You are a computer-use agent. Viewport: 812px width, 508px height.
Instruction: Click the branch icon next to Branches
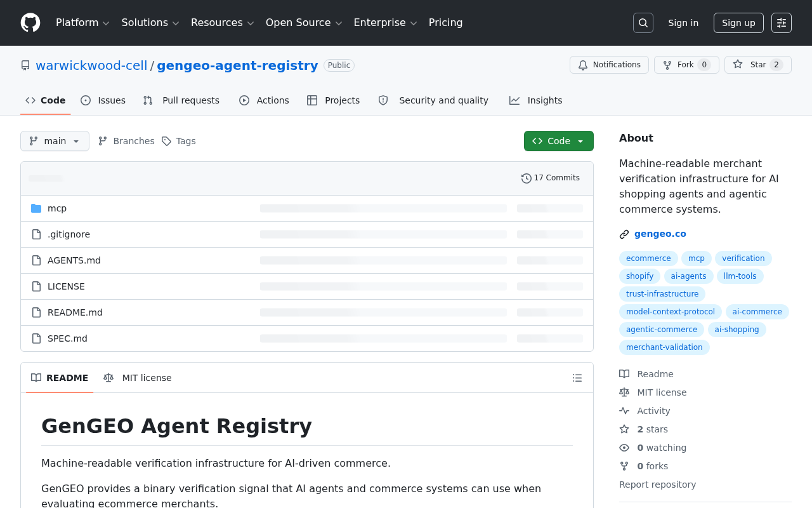(x=103, y=141)
